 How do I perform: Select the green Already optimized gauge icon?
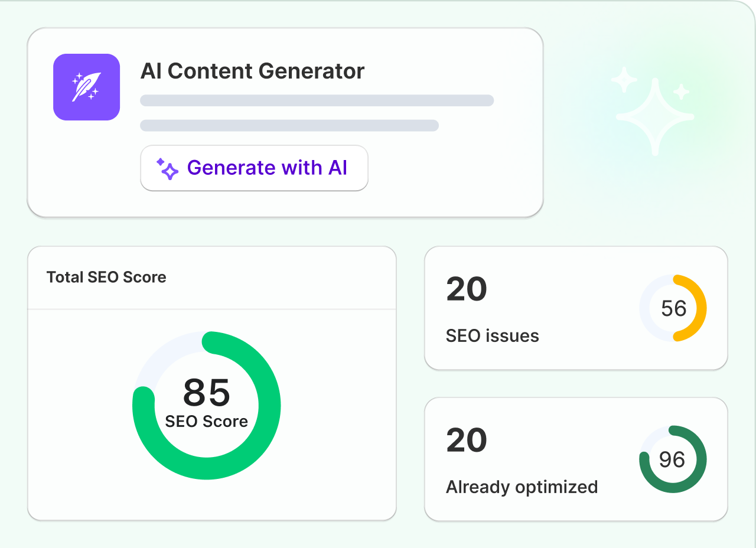(x=673, y=459)
